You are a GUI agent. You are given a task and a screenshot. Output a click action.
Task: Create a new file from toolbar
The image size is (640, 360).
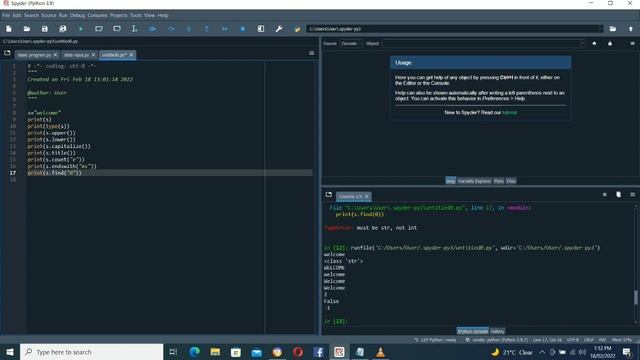9,29
